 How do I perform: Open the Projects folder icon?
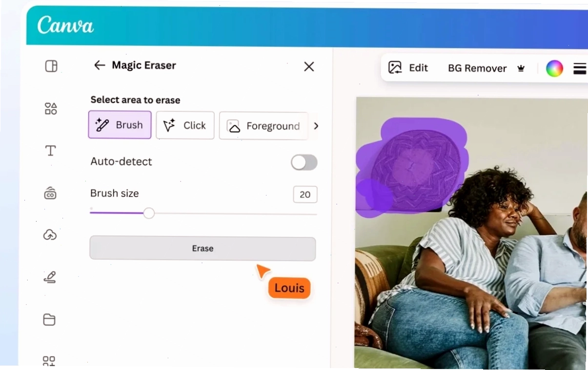[49, 320]
